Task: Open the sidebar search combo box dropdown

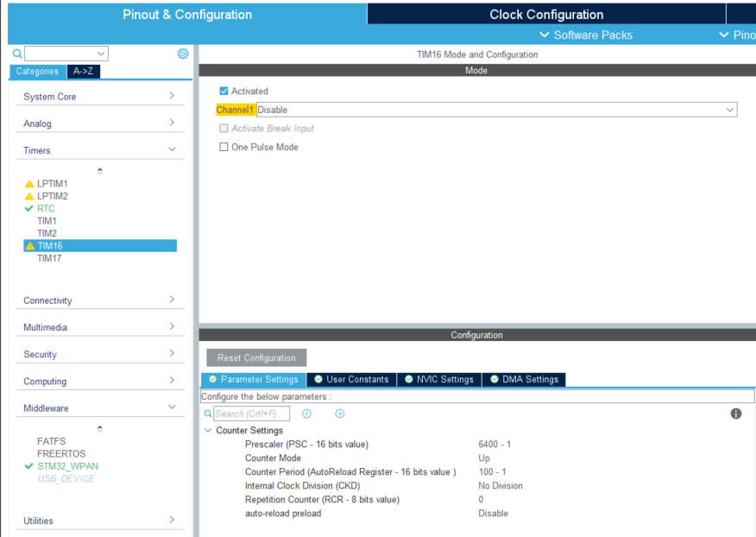Action: coord(101,54)
